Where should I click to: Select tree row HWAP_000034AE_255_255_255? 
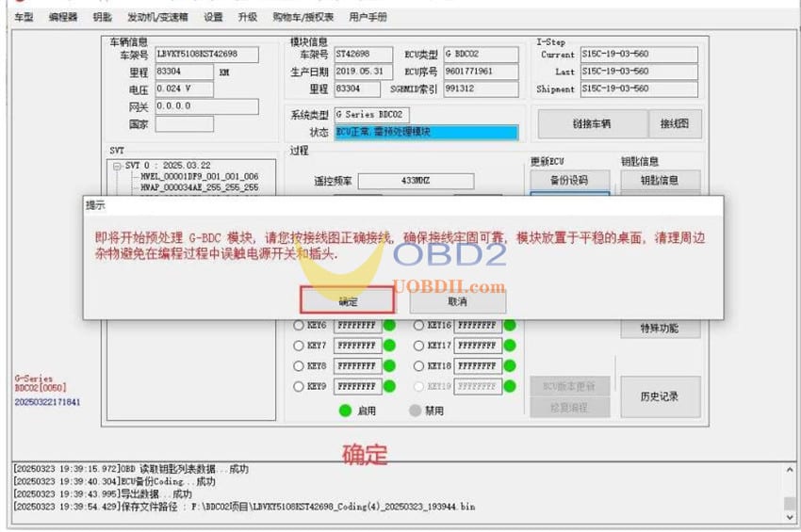(x=199, y=188)
